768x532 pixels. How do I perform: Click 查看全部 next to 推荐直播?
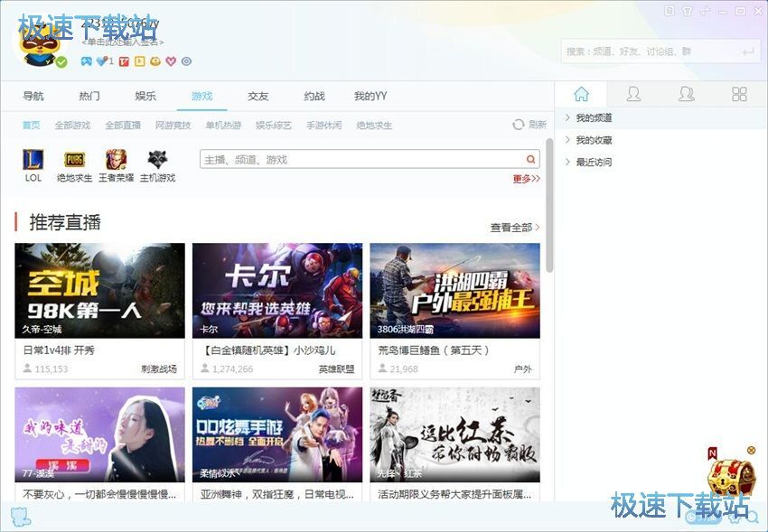click(515, 228)
